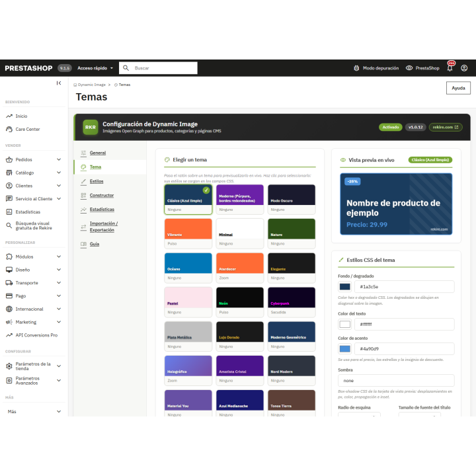Click the Parámetros de la tienda gear icon

pyautogui.click(x=9, y=366)
